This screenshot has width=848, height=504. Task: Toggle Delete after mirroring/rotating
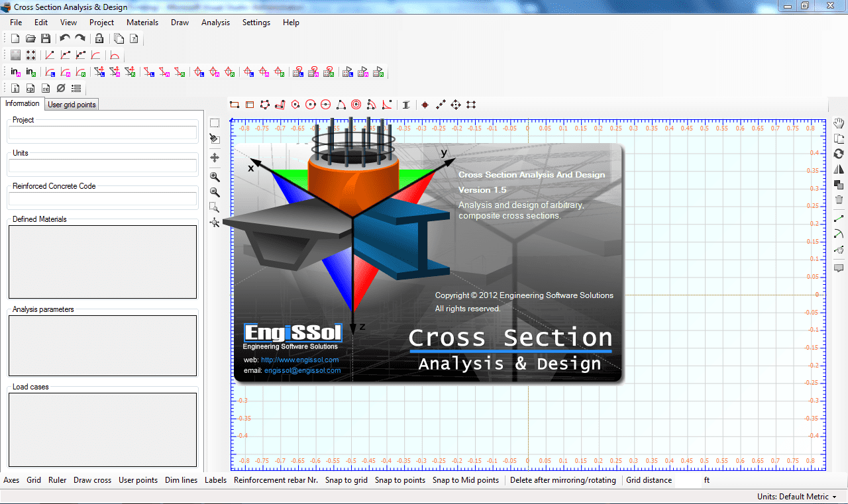click(563, 480)
